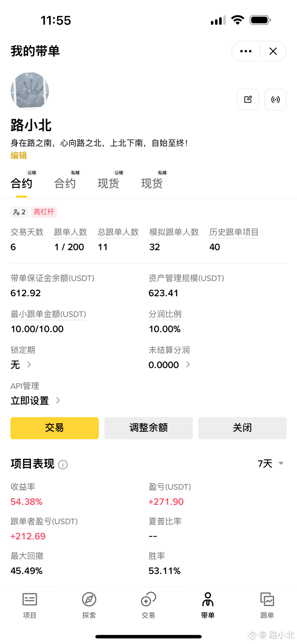Expand the 锁定期 setting chevron
The image size is (297, 644).
click(29, 365)
